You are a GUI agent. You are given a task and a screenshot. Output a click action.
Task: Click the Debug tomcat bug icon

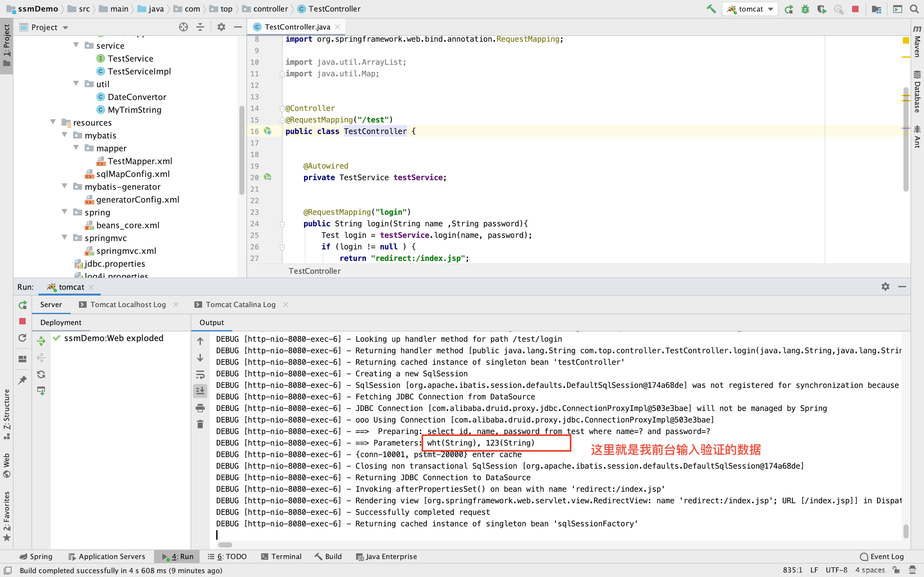pyautogui.click(x=805, y=9)
